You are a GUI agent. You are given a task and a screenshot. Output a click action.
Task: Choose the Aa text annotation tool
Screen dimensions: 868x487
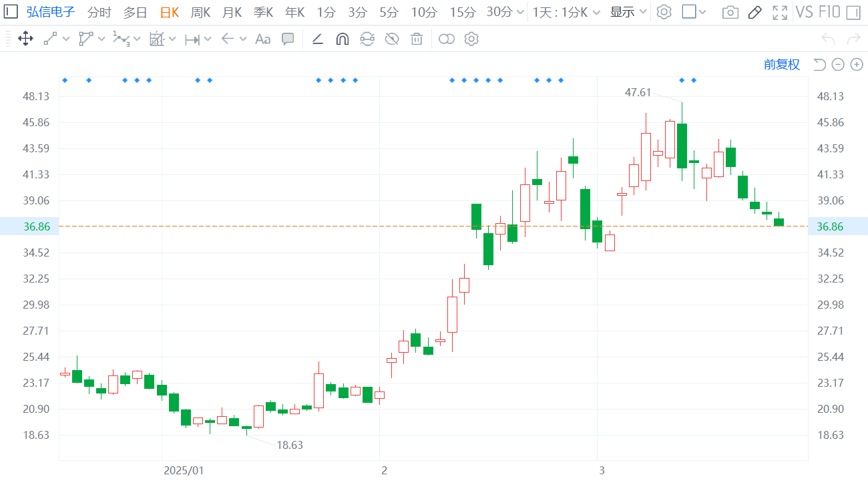262,39
